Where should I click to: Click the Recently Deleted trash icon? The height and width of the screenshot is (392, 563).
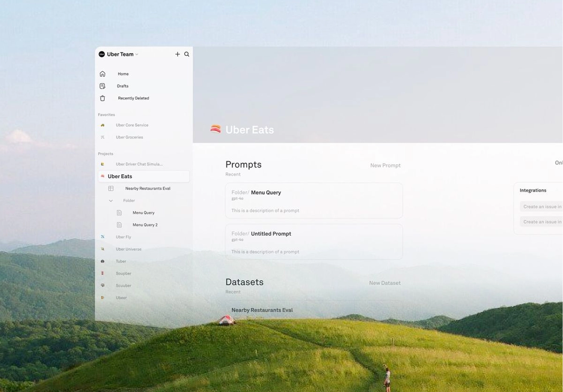(x=103, y=98)
